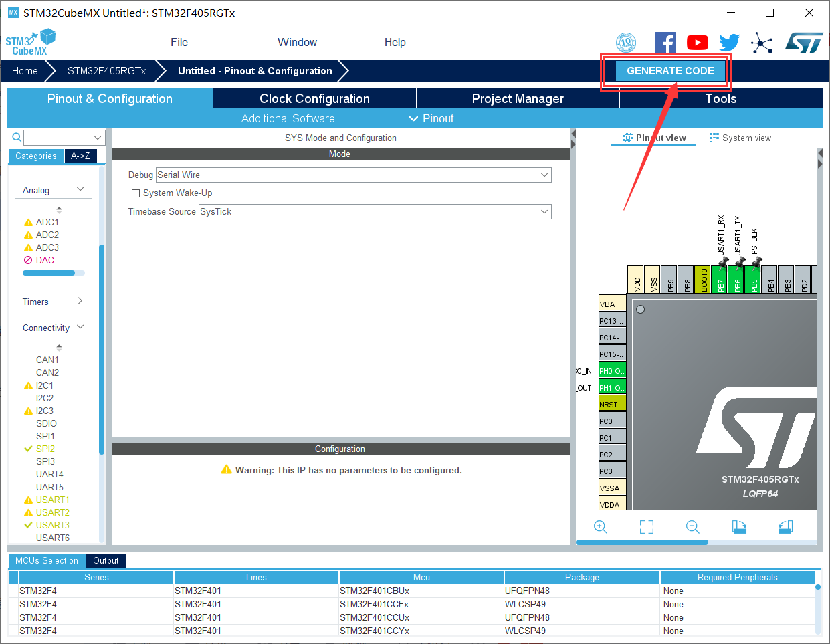Switch to the Categories sorting tab
The width and height of the screenshot is (830, 644).
36,156
